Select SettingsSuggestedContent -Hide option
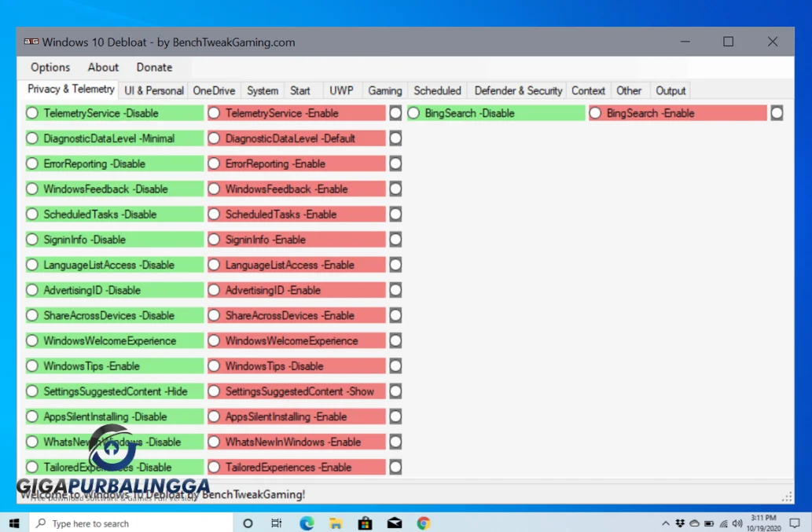The height and width of the screenshot is (532, 812). (115, 391)
